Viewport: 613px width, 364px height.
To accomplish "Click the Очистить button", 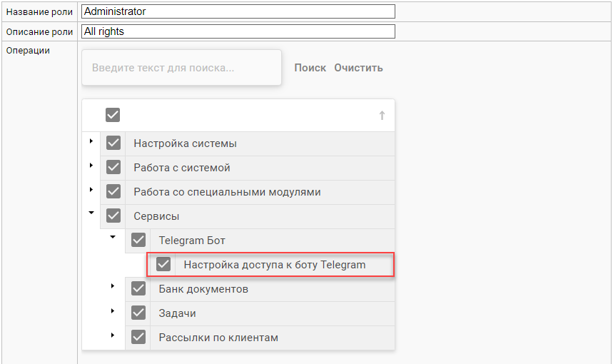I will click(x=358, y=68).
